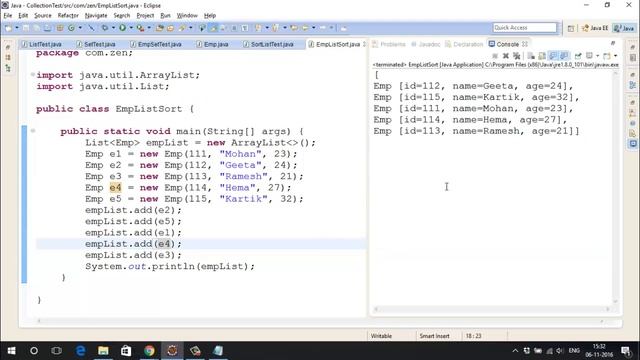
Task: Open the Project menu
Action: pos(145,16)
